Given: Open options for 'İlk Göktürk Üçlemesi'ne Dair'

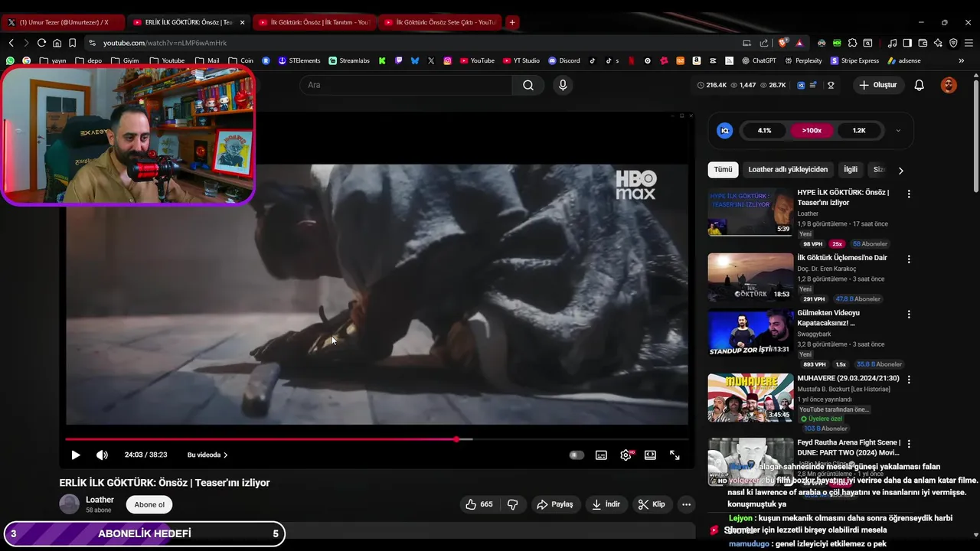Looking at the screenshot, I should coord(909,259).
